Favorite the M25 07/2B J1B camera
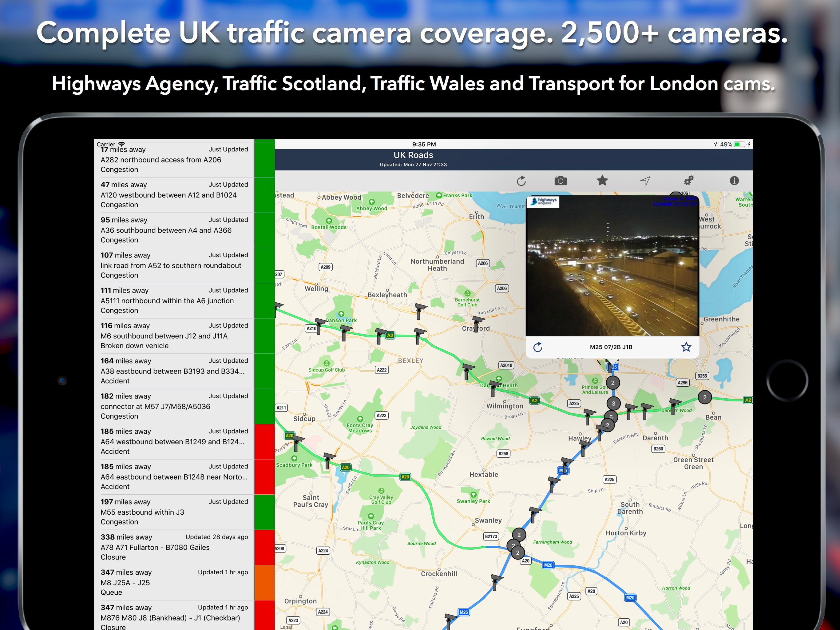The width and height of the screenshot is (840, 630). pos(686,347)
